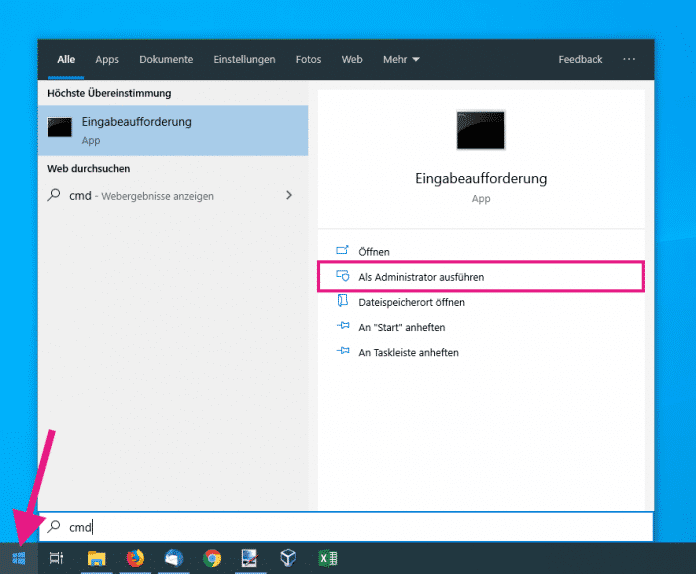Expand cmd web results chevron arrow
This screenshot has width=696, height=574.
point(289,195)
